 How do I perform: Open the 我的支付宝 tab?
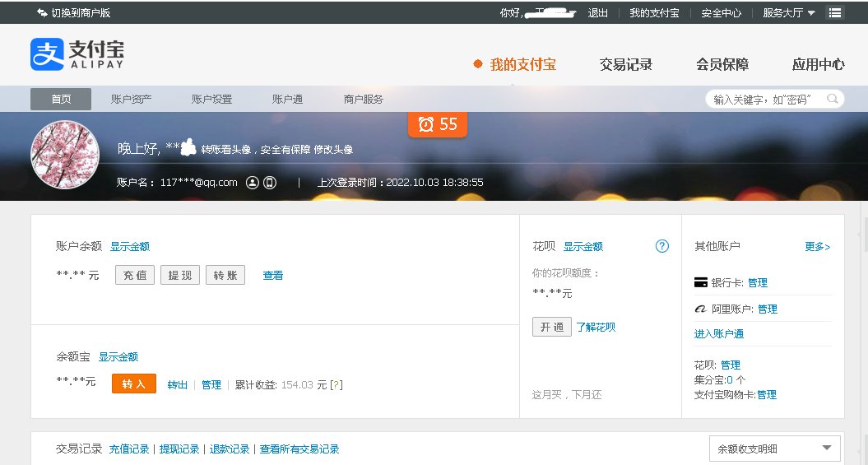[522, 64]
